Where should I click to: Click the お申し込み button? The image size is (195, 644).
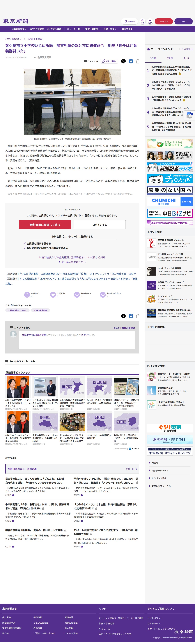coord(164,22)
